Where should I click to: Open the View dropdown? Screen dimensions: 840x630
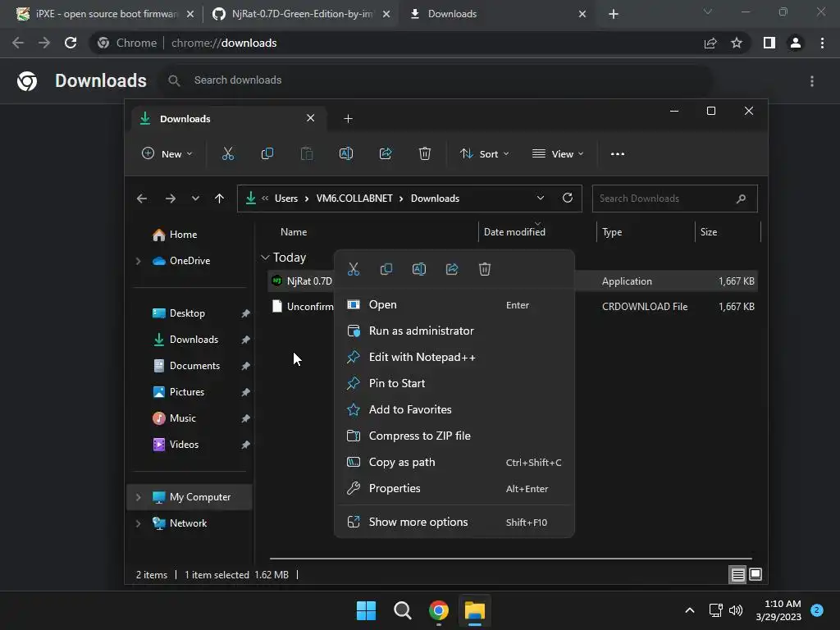558,153
